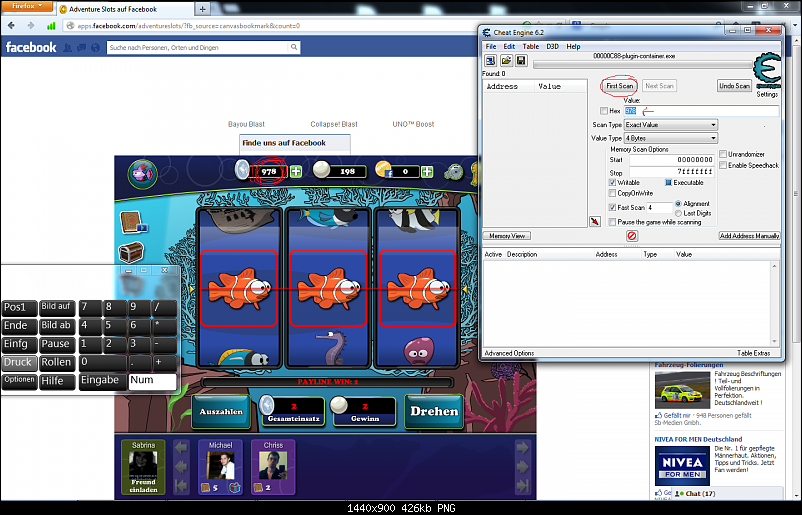Screen dimensions: 802x515
Task: Open Cheat Engine settings via the logo
Action: pos(767,71)
